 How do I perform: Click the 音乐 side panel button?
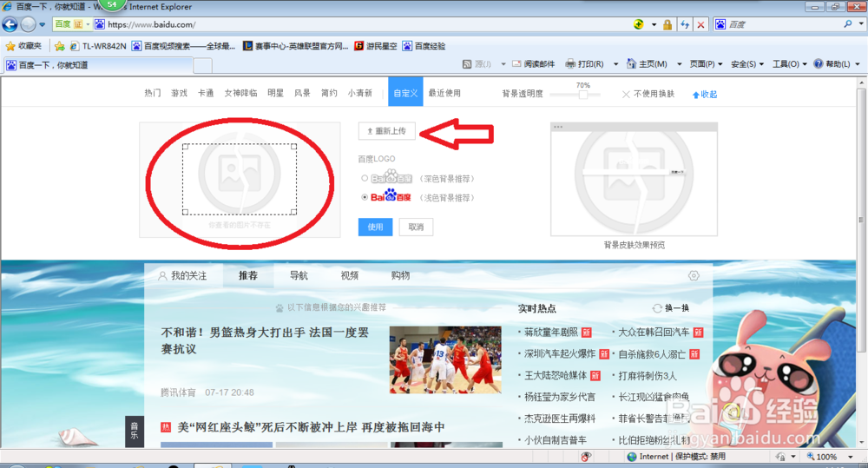pos(135,431)
